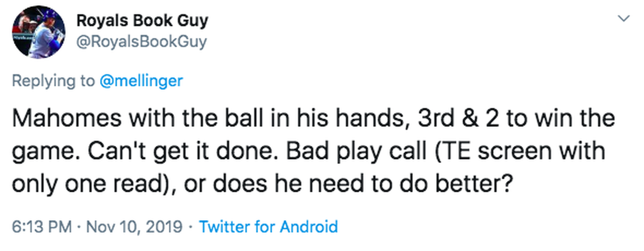Open the Royals Book Guy display name
Screen dimensions: 644x251
point(142,21)
